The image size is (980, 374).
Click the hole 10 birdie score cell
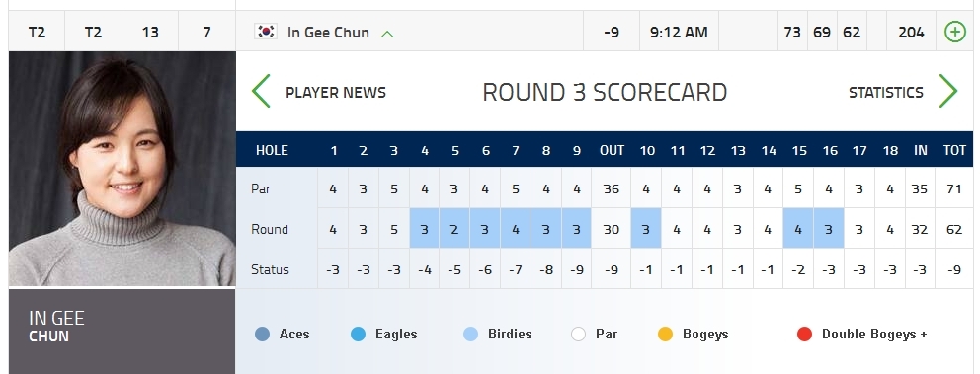(646, 229)
